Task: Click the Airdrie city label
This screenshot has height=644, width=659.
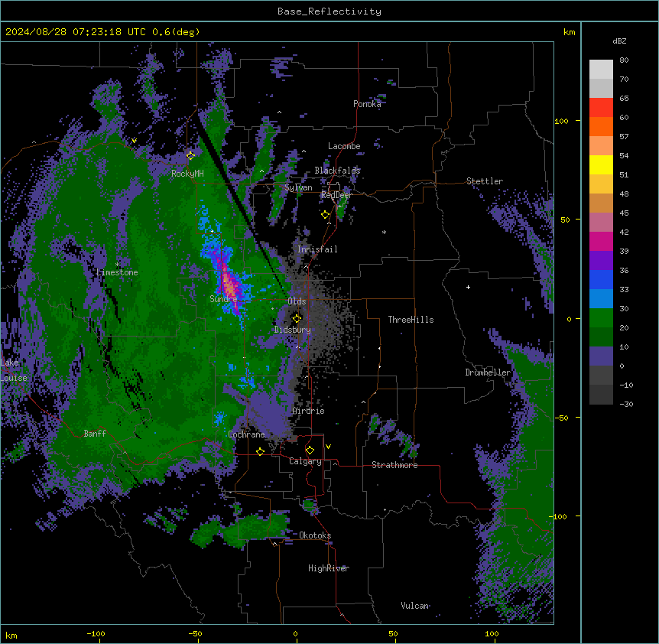Action: point(309,411)
